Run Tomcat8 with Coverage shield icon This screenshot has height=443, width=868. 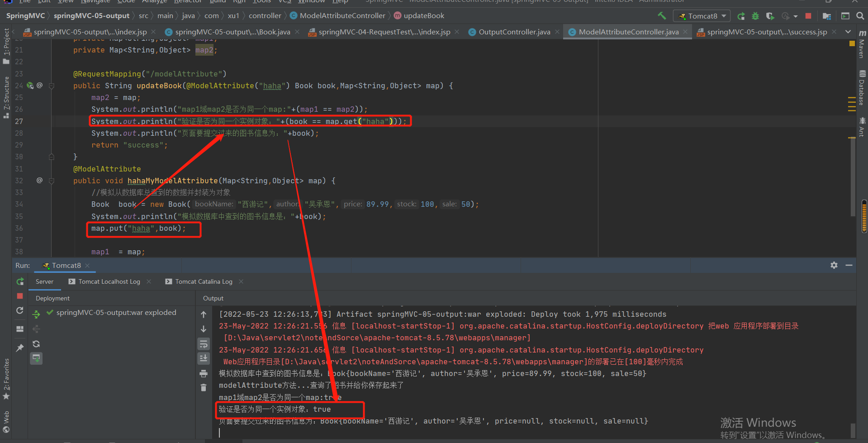point(770,16)
